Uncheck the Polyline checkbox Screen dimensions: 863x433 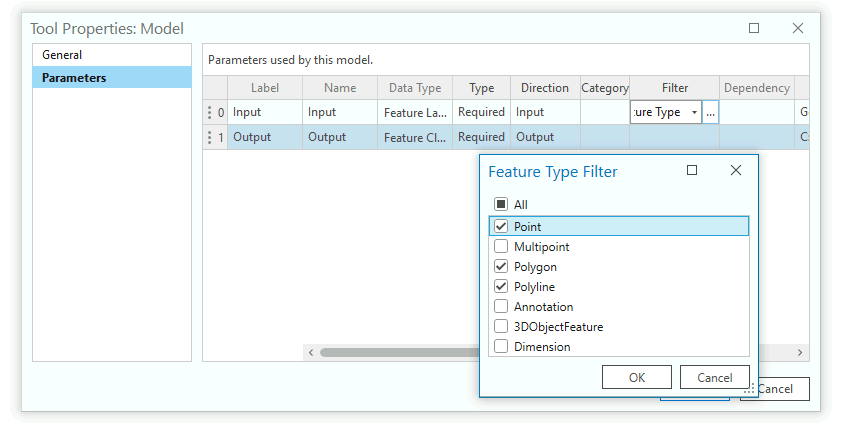pos(501,287)
